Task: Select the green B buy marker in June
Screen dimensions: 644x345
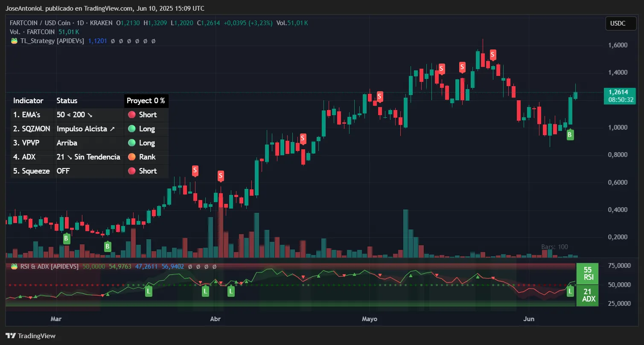Action: pos(570,135)
